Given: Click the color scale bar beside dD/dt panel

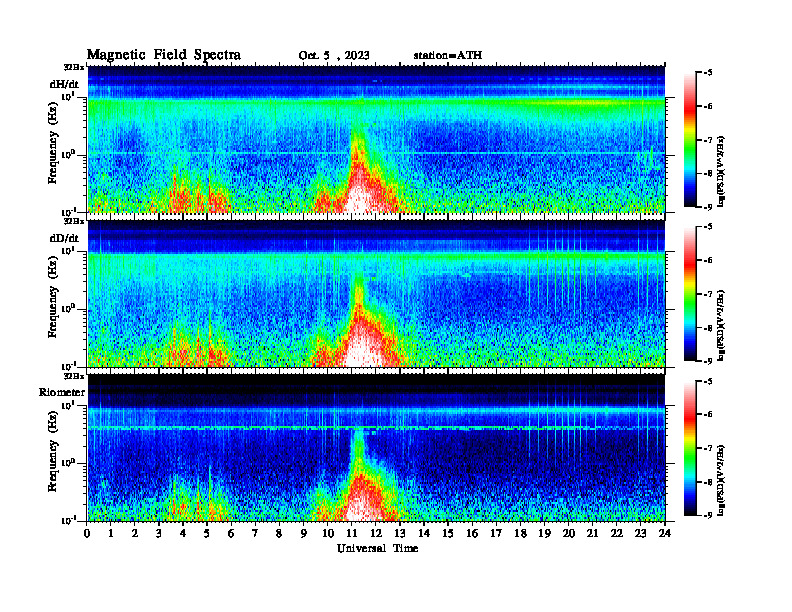Looking at the screenshot, I should (x=689, y=294).
